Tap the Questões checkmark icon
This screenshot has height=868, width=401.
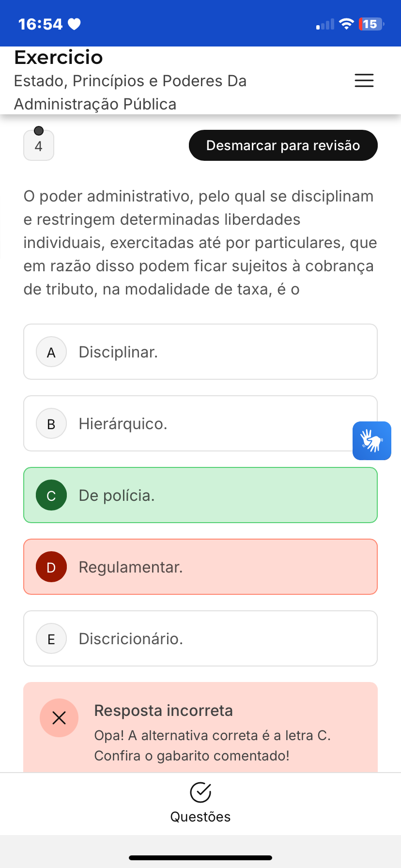[200, 792]
